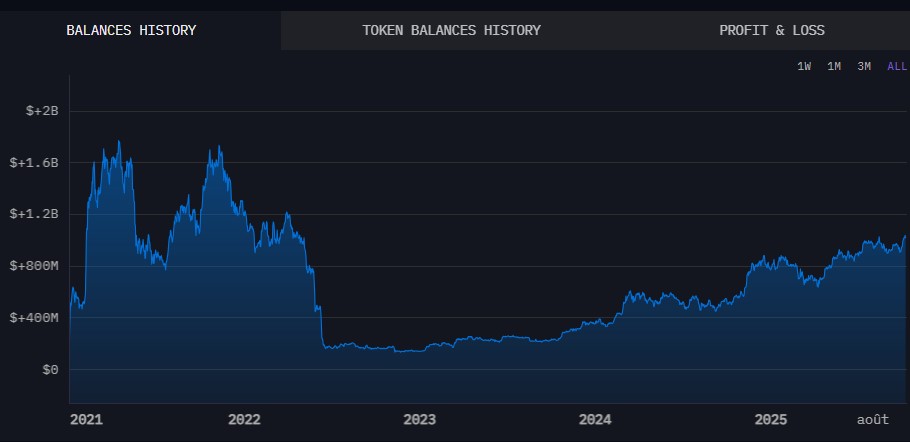Click the $+2B y-axis label
The image size is (910, 442).
click(x=42, y=111)
